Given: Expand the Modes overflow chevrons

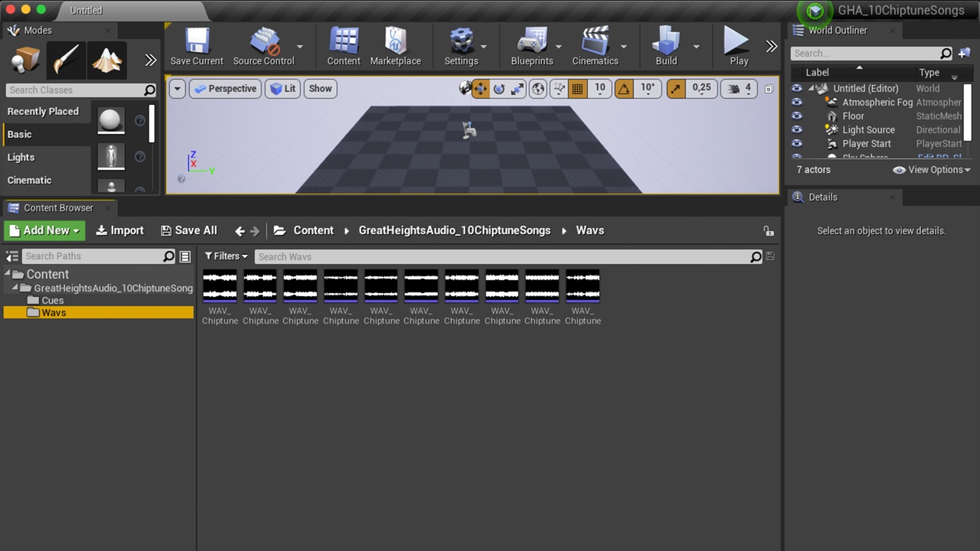Looking at the screenshot, I should coord(150,60).
